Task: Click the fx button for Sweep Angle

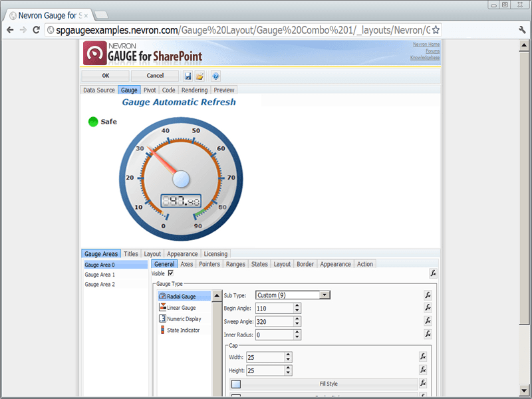Action: [x=428, y=321]
